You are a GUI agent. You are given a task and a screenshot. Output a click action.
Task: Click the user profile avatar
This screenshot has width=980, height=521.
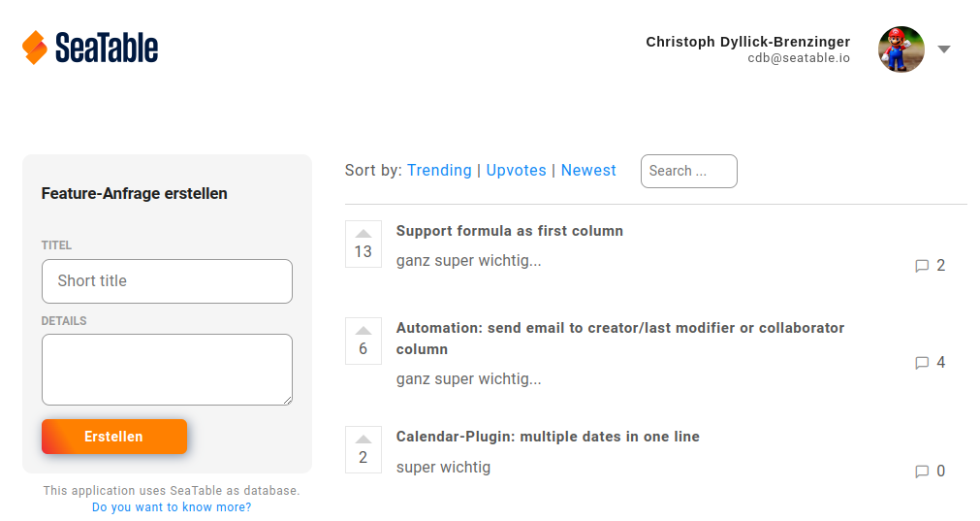click(901, 49)
